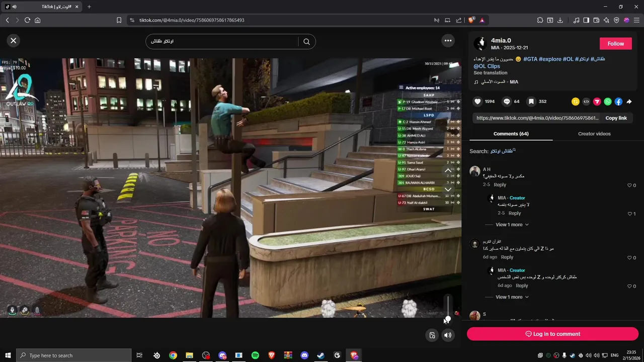Open the #explore hashtag
644x362 pixels.
(550, 59)
